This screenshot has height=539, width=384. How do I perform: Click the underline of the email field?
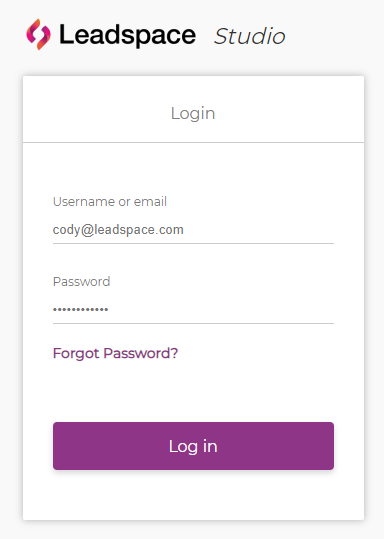[x=193, y=243]
